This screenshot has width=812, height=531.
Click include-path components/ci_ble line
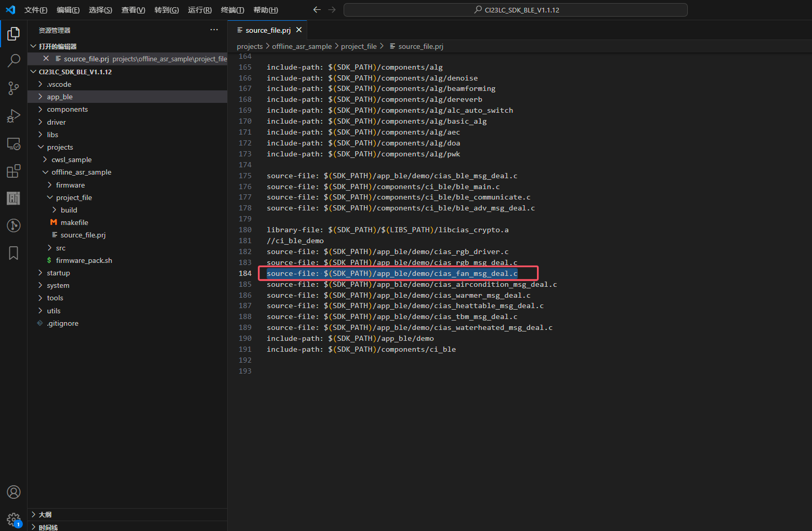click(x=361, y=349)
